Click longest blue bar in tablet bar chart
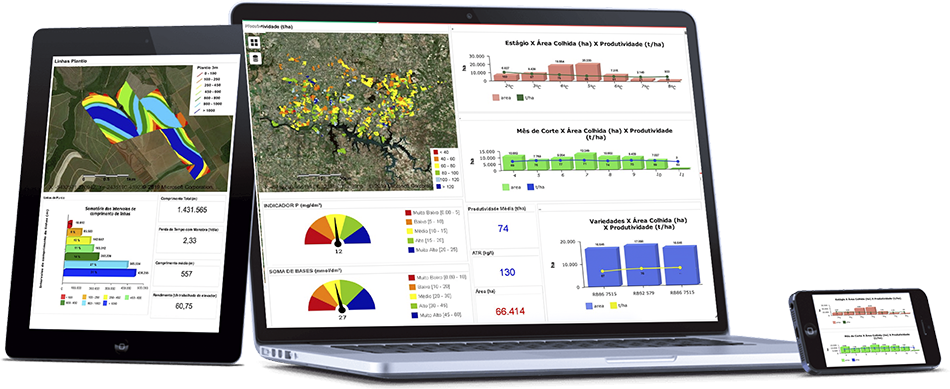950x389 pixels. tap(99, 273)
